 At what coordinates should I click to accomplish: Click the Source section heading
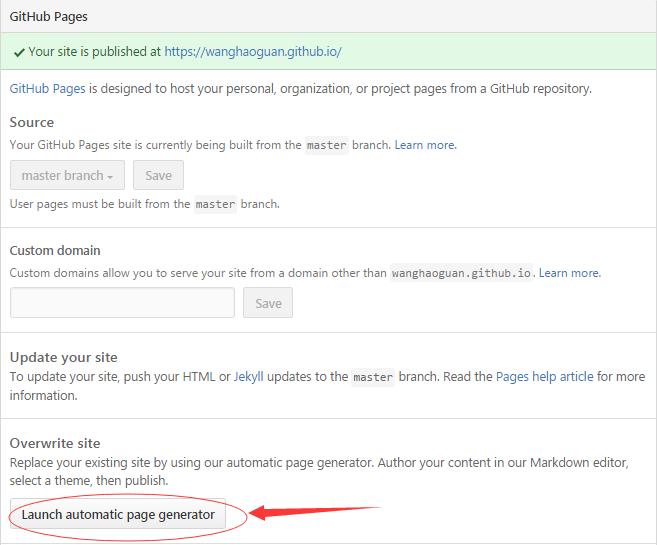32,123
